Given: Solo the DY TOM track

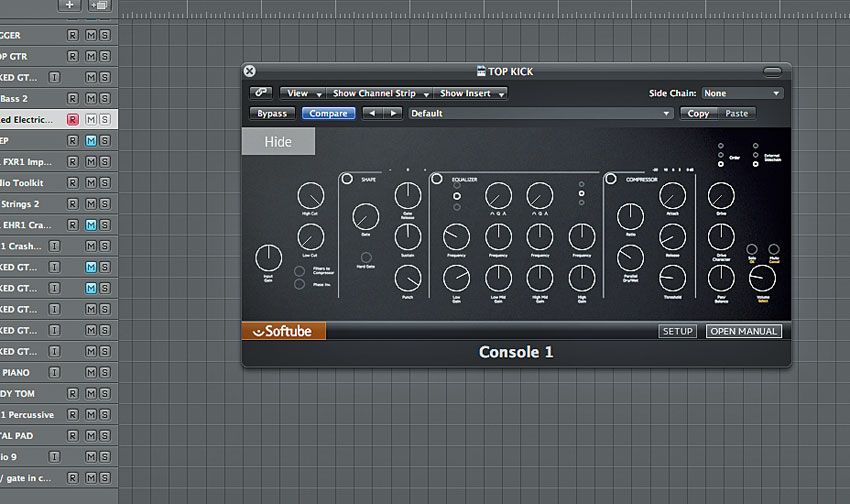Looking at the screenshot, I should tap(105, 393).
